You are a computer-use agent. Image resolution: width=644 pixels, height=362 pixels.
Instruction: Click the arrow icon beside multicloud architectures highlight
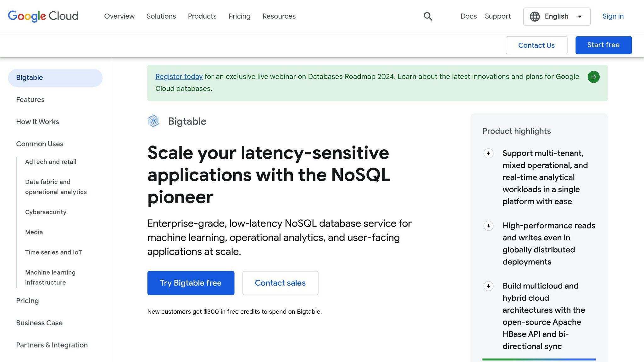click(x=488, y=286)
